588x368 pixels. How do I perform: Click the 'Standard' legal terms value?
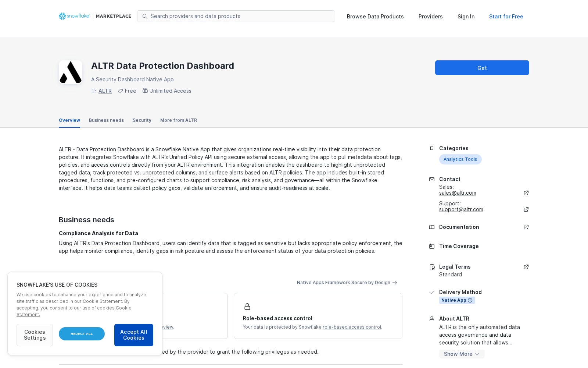pos(451,275)
